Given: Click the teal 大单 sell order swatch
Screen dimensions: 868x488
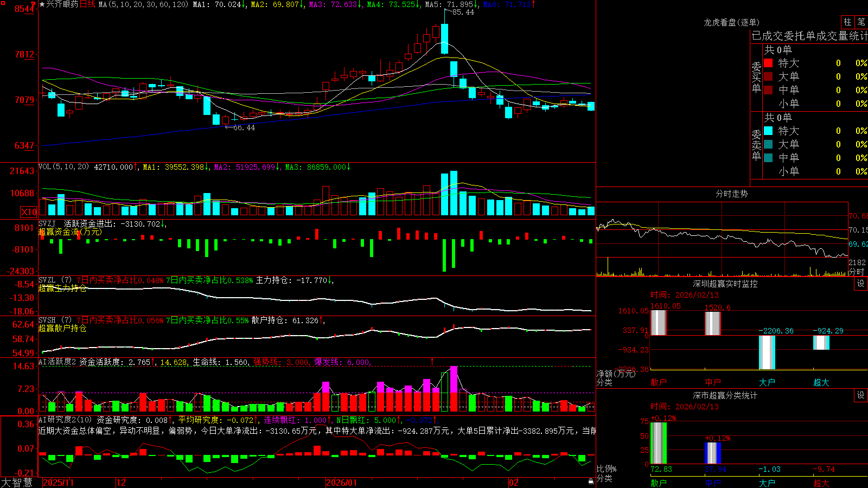Looking at the screenshot, I should [768, 144].
